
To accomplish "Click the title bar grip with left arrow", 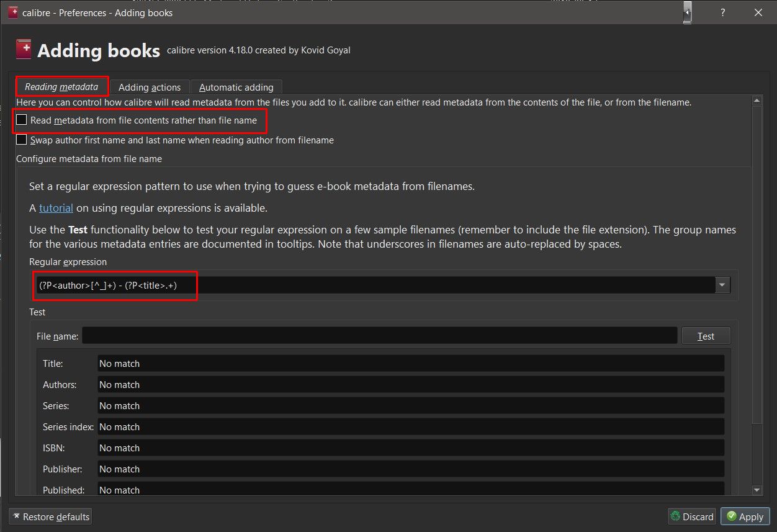I will click(687, 12).
